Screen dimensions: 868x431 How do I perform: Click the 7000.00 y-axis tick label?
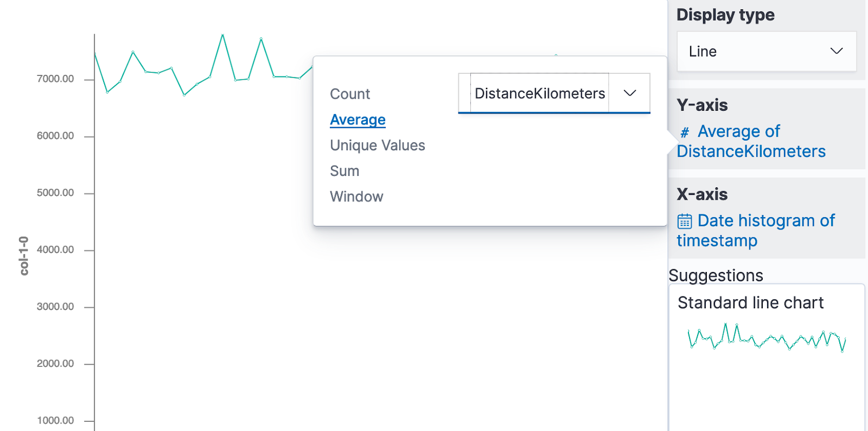[x=55, y=79]
